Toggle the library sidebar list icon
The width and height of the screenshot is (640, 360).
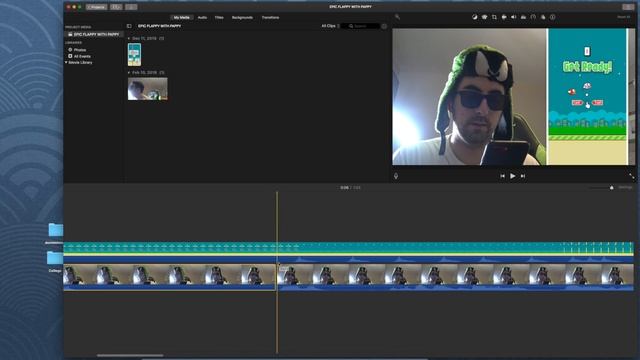pyautogui.click(x=129, y=26)
